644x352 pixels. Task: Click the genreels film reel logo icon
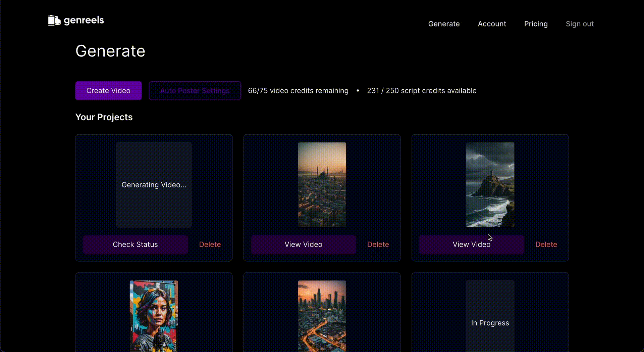[x=54, y=20]
